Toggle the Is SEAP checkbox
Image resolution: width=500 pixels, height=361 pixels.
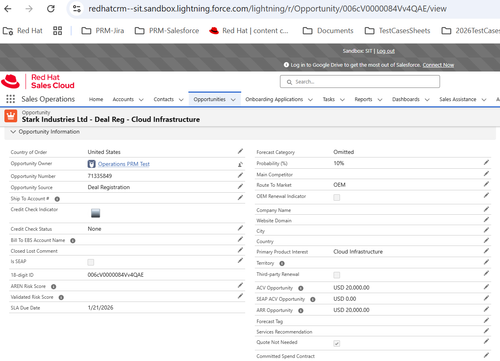(x=91, y=262)
